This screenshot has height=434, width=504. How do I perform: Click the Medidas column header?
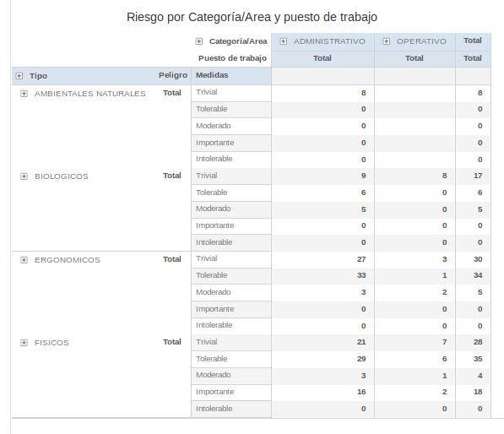[x=212, y=75]
